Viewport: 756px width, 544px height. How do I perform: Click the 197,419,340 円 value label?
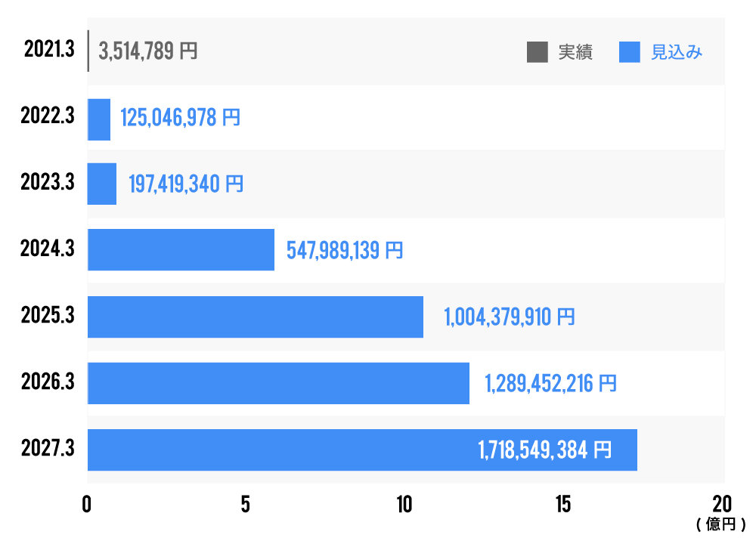pos(186,184)
